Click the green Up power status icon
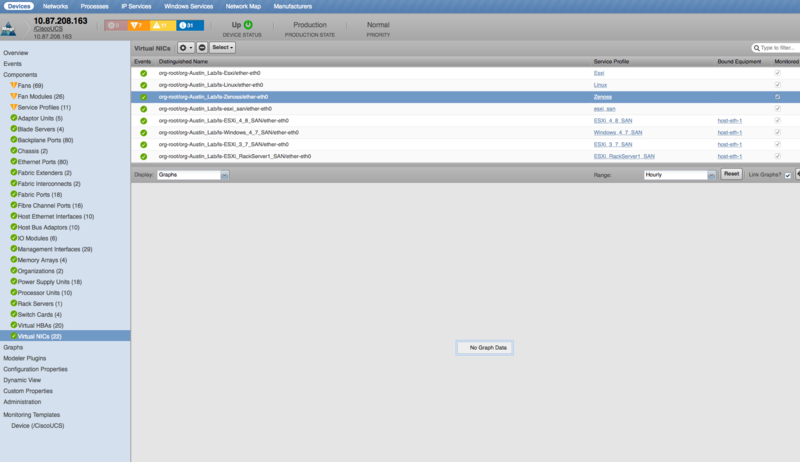Screen dimensions: 800x462 (x=248, y=24)
